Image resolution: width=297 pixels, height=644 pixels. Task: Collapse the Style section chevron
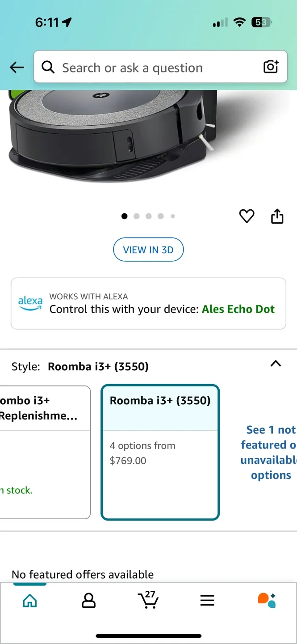(276, 364)
